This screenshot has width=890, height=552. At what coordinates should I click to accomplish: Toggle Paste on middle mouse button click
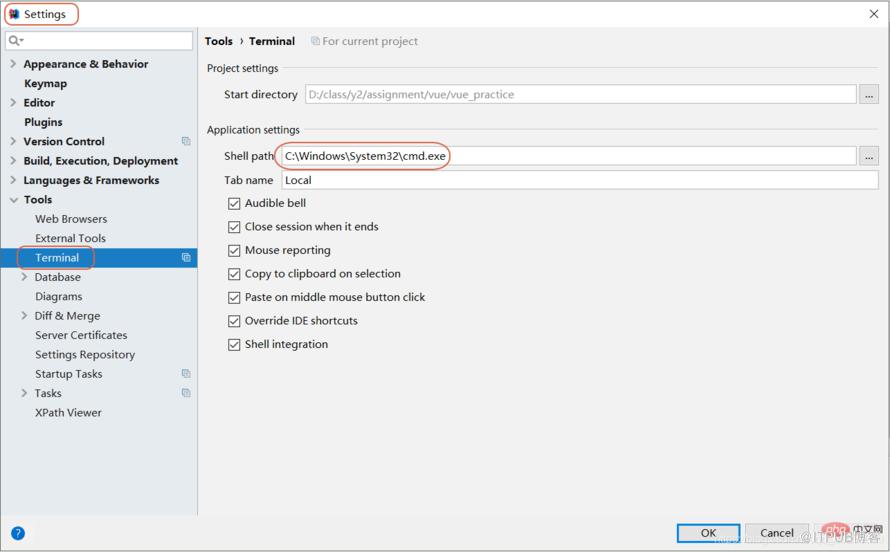tap(234, 297)
